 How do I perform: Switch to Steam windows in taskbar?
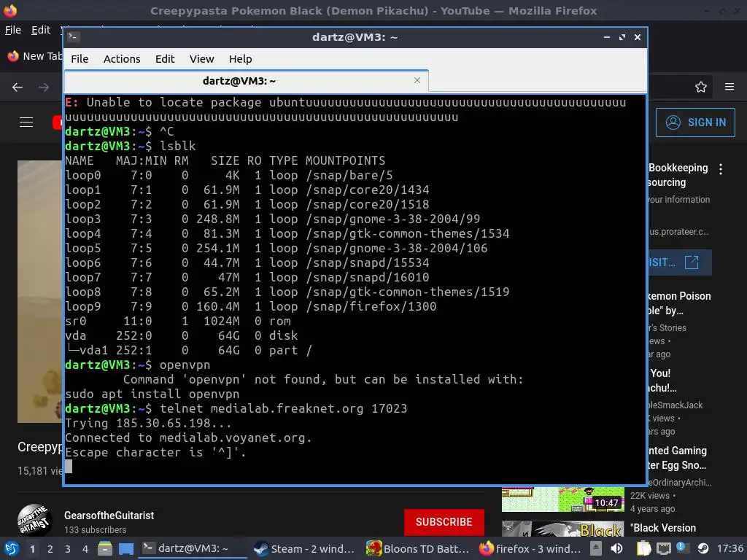coord(304,548)
